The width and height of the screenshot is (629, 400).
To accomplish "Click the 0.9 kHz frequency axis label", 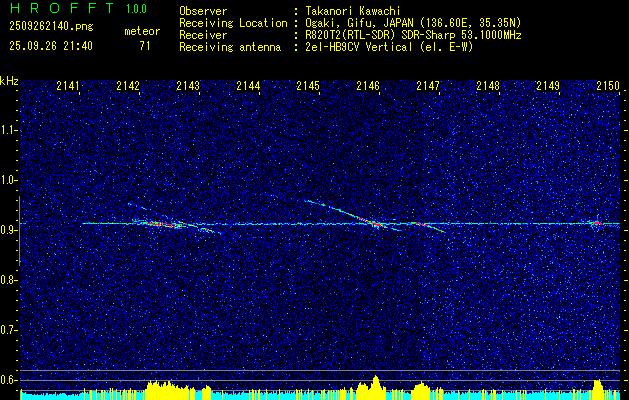I will [8, 230].
